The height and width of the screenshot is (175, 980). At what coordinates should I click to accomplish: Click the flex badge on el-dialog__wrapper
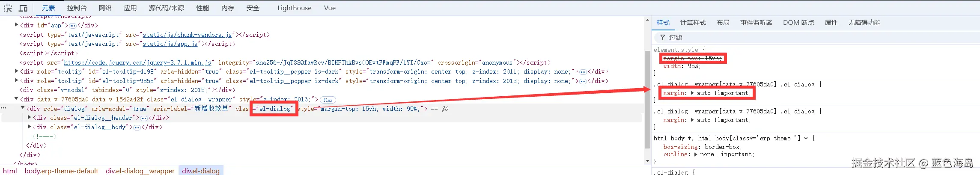pos(328,100)
